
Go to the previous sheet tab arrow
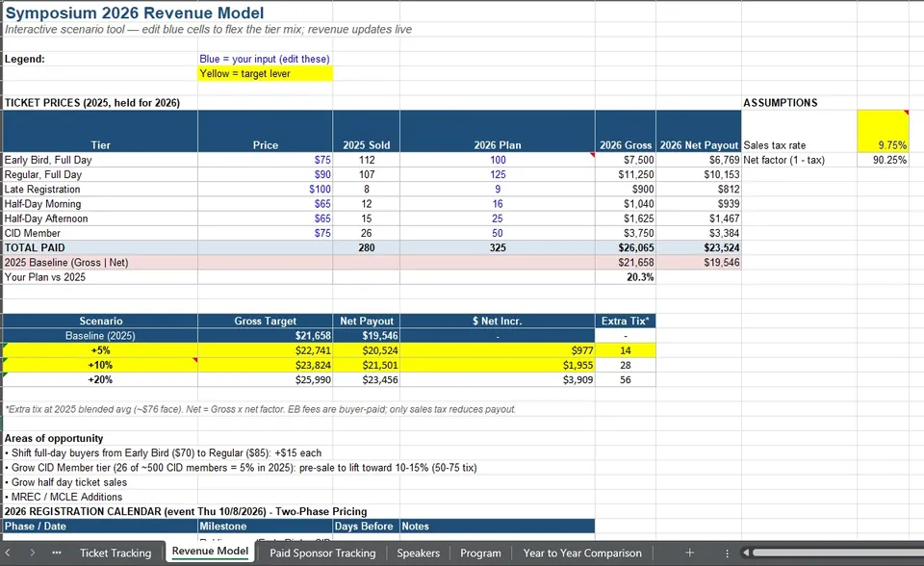tap(9, 553)
